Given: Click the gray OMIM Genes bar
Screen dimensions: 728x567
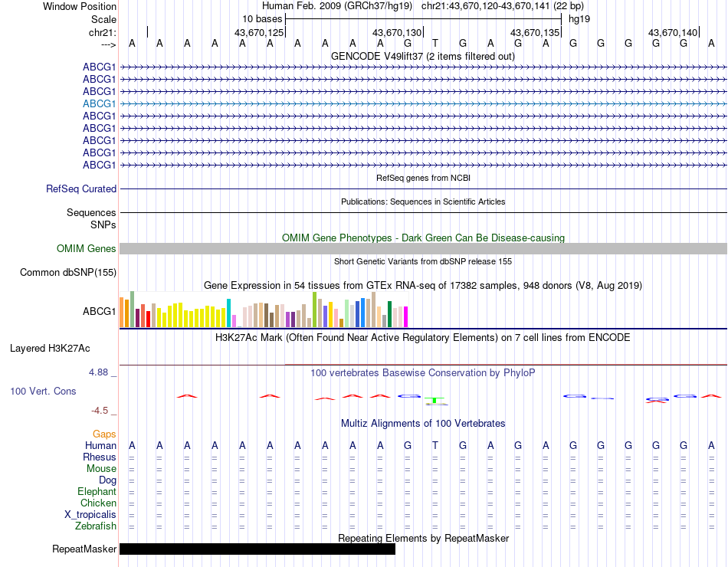Looking at the screenshot, I should [423, 248].
